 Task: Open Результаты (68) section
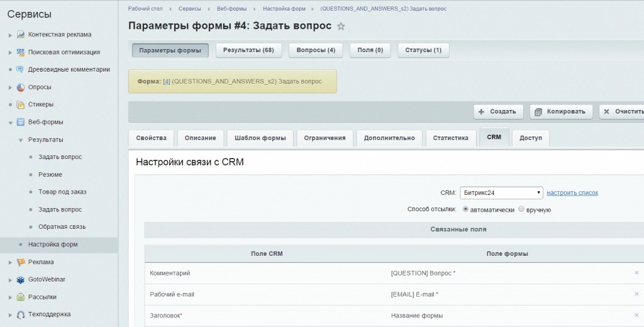248,50
